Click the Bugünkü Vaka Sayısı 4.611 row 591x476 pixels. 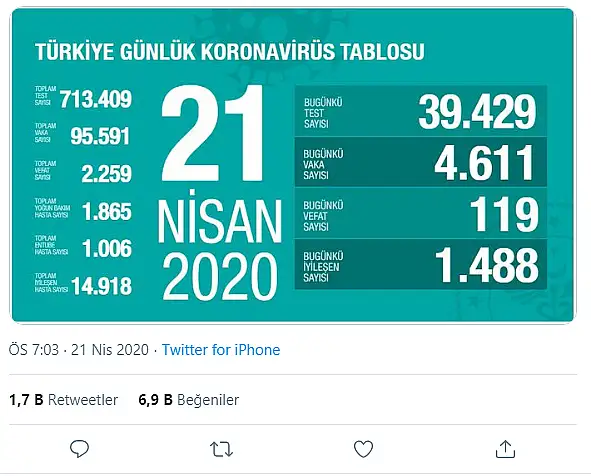(421, 162)
